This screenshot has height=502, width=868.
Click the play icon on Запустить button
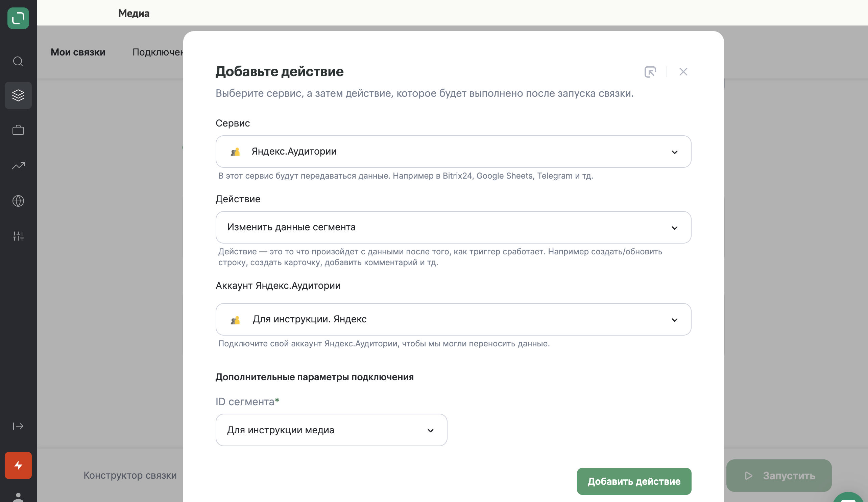pyautogui.click(x=748, y=476)
